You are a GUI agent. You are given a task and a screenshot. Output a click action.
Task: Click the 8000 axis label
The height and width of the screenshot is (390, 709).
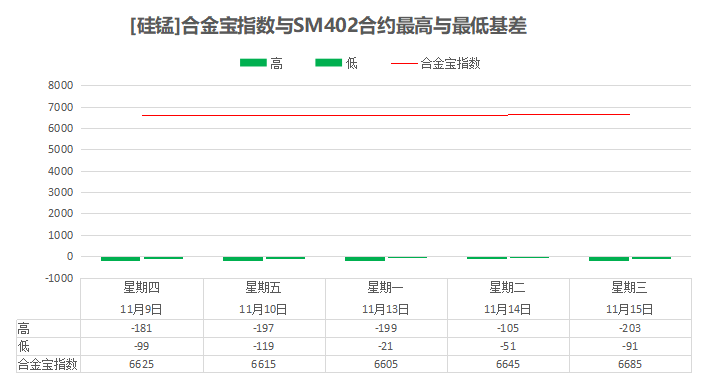click(x=61, y=85)
